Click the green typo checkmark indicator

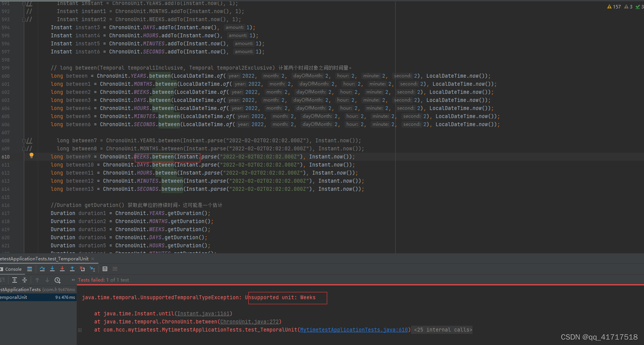pyautogui.click(x=639, y=7)
